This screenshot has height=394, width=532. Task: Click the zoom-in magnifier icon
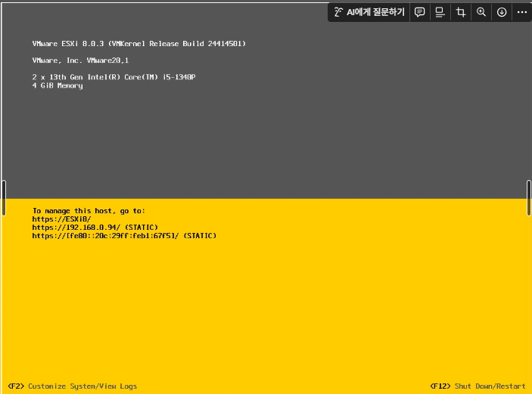pos(481,12)
